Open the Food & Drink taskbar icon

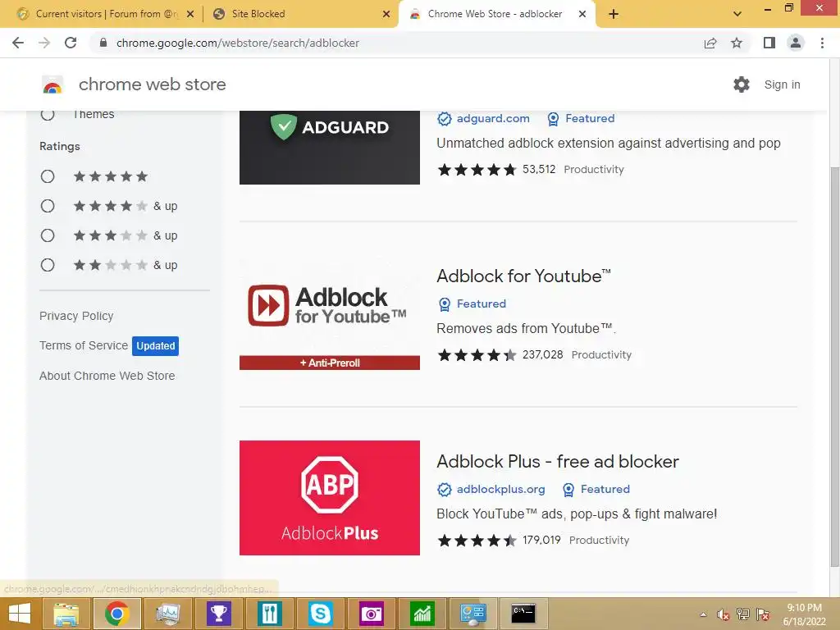coord(269,614)
